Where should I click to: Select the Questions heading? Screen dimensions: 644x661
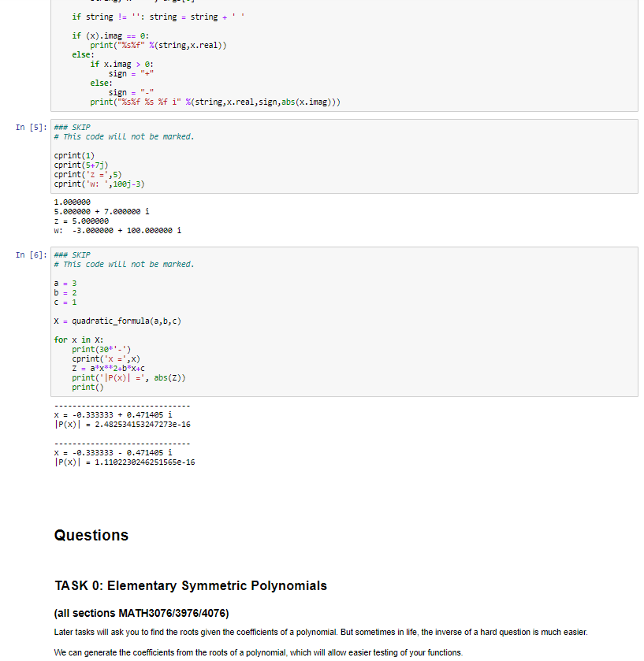(x=91, y=535)
